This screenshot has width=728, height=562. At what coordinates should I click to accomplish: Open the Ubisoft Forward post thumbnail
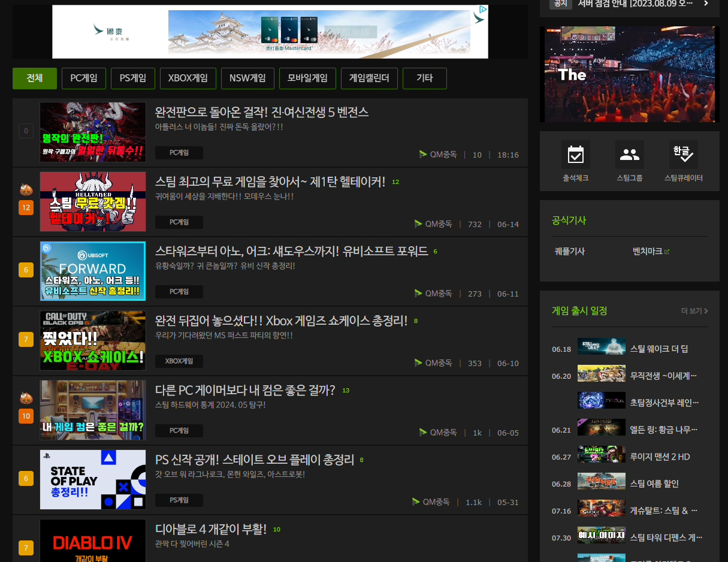tap(93, 271)
